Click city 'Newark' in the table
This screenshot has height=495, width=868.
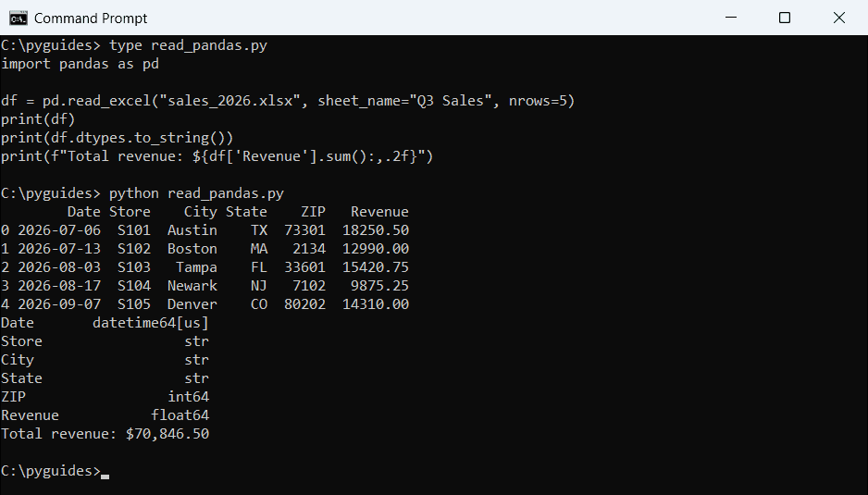point(192,286)
